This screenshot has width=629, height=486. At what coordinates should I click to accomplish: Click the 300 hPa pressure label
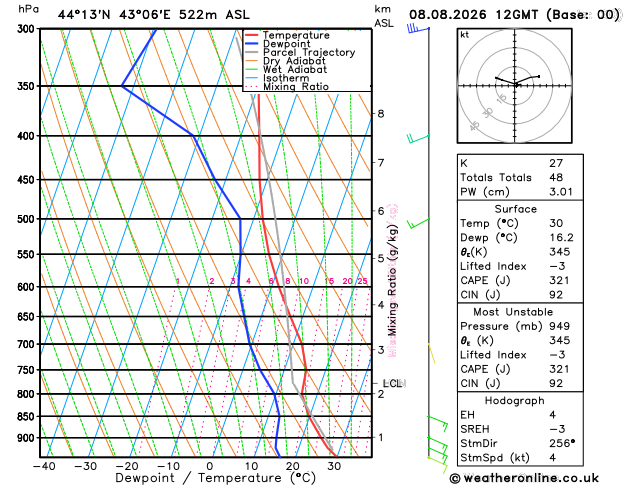[28, 29]
